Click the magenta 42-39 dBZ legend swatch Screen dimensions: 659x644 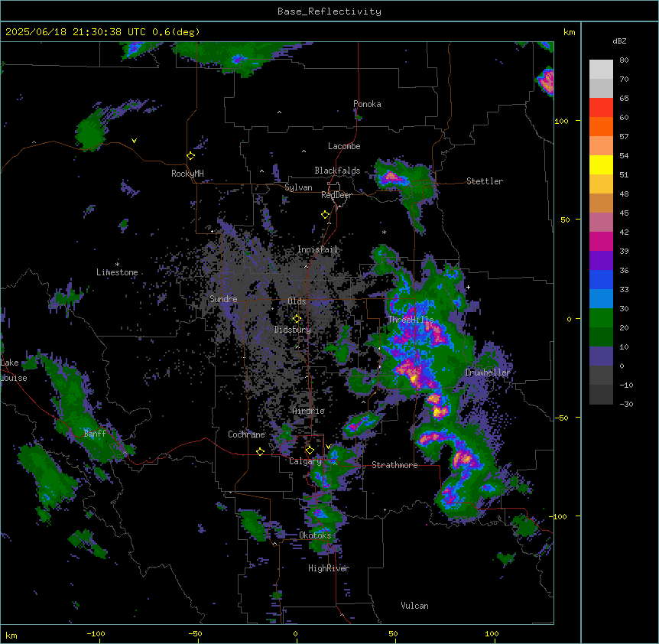point(601,241)
